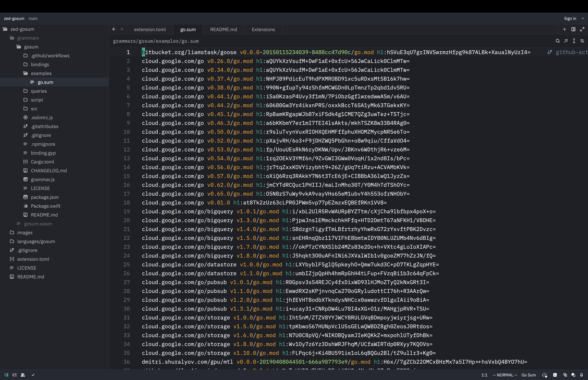The image size is (588, 380).
Task: Open buffer search magnifier icon
Action: [x=558, y=41]
